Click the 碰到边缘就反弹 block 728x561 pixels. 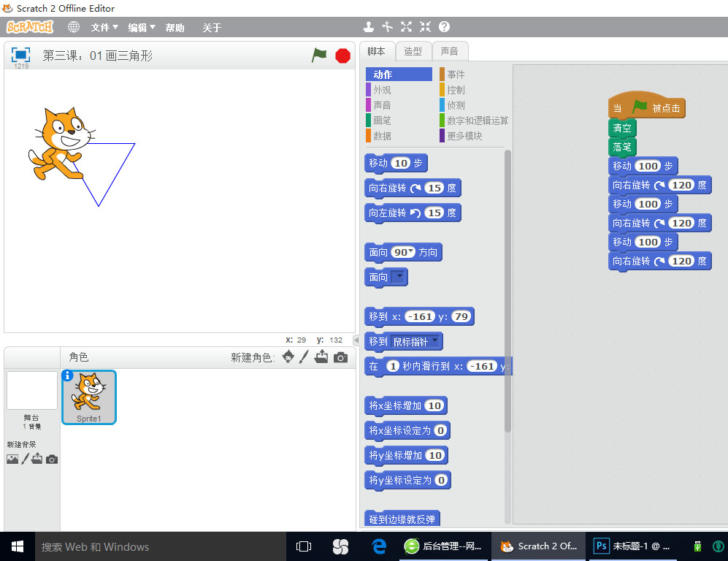(x=402, y=519)
